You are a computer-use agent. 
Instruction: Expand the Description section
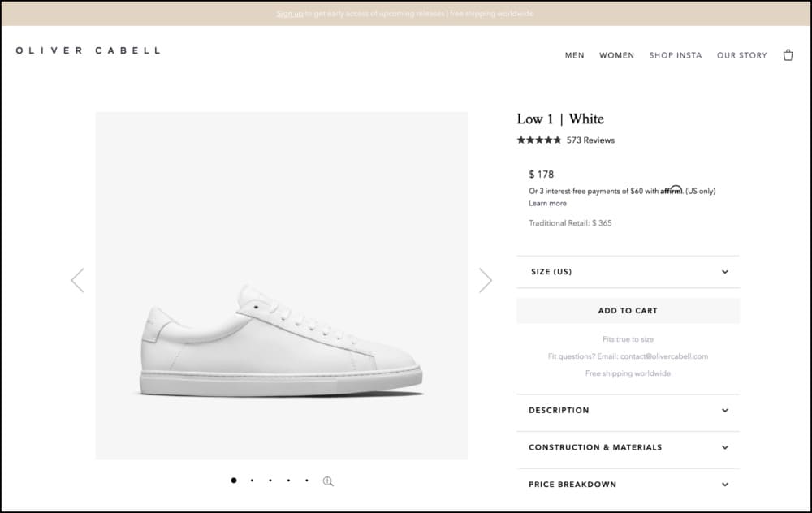[628, 411]
